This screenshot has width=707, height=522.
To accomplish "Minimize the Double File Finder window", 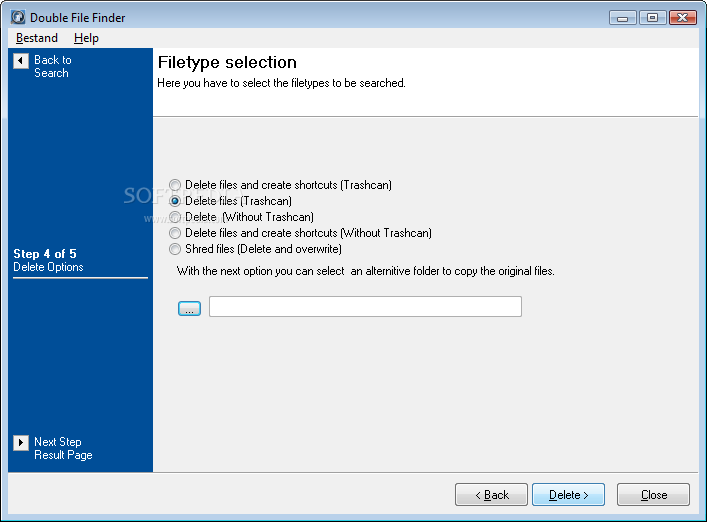I will coord(624,17).
